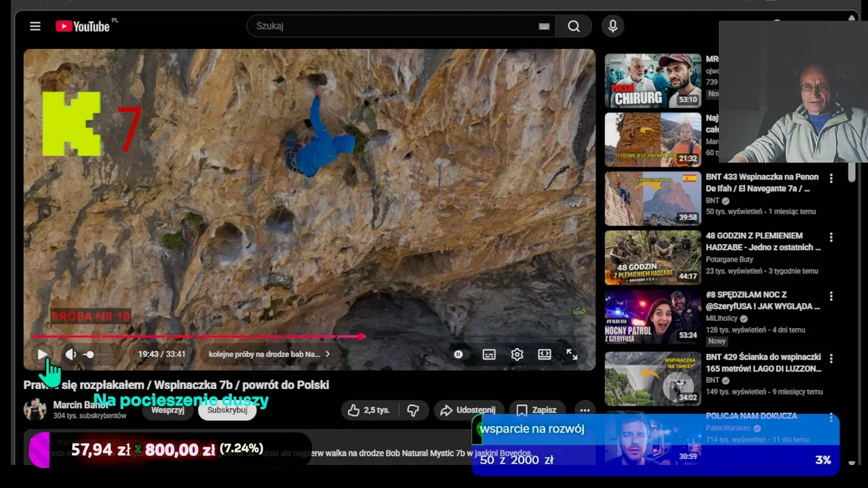868x488 pixels.
Task: Open options menu for SzeryfUSA video
Action: 831,297
